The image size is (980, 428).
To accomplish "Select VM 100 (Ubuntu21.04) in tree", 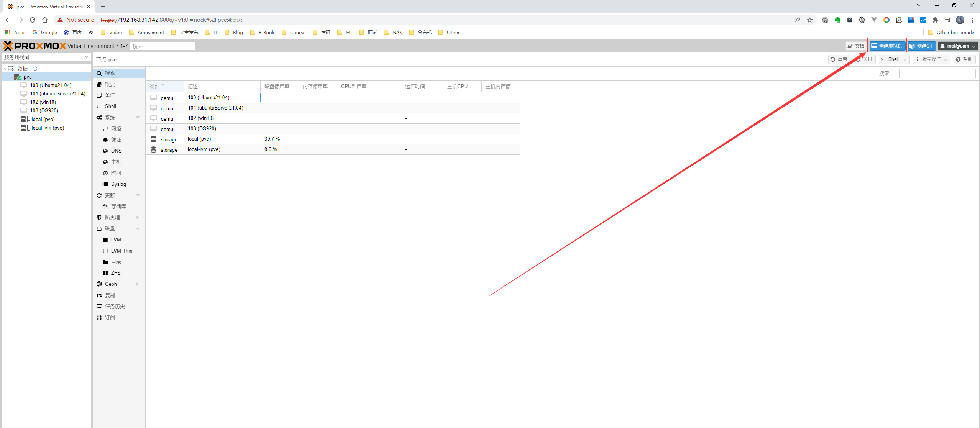I will click(51, 85).
